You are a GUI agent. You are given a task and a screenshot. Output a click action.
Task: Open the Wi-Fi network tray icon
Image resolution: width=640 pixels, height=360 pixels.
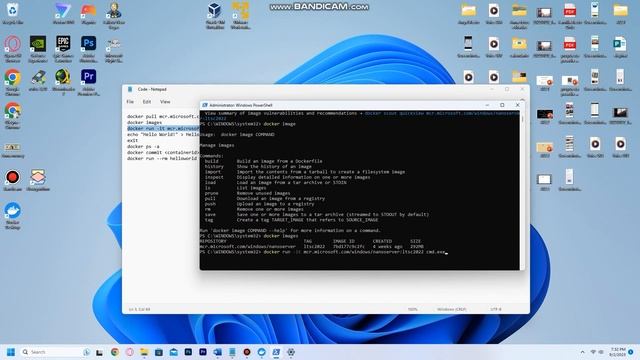[593, 352]
